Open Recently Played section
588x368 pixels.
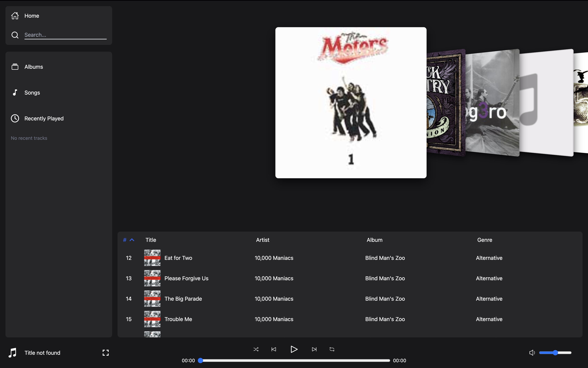pos(44,118)
